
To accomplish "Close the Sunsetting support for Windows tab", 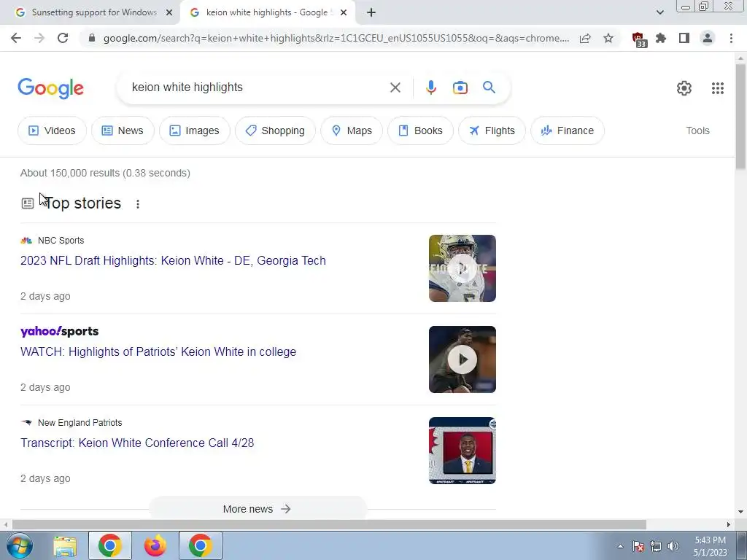I will 169,13.
